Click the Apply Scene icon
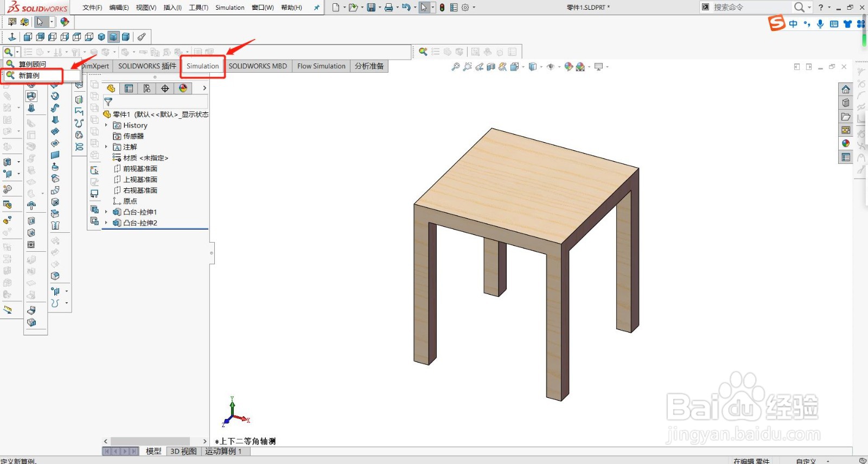The image size is (868, 464). (x=580, y=67)
